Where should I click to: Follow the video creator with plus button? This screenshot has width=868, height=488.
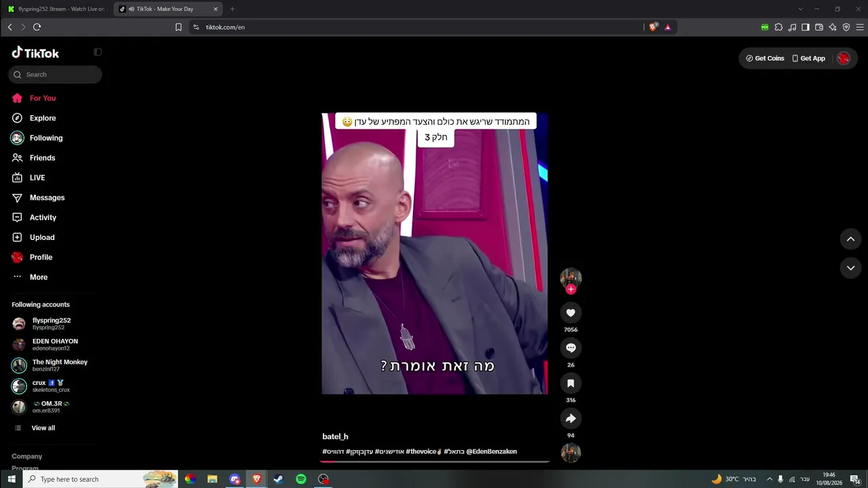point(571,289)
